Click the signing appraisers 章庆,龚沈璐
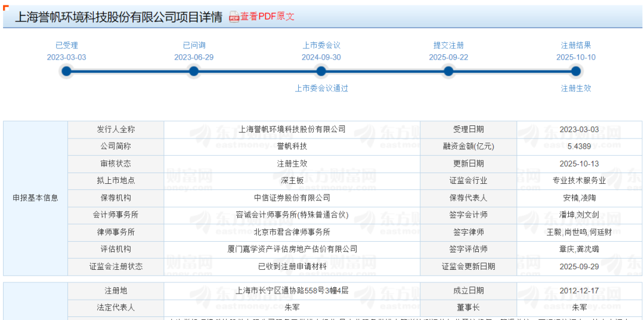The height and width of the screenshot is (320, 644). coord(579,250)
